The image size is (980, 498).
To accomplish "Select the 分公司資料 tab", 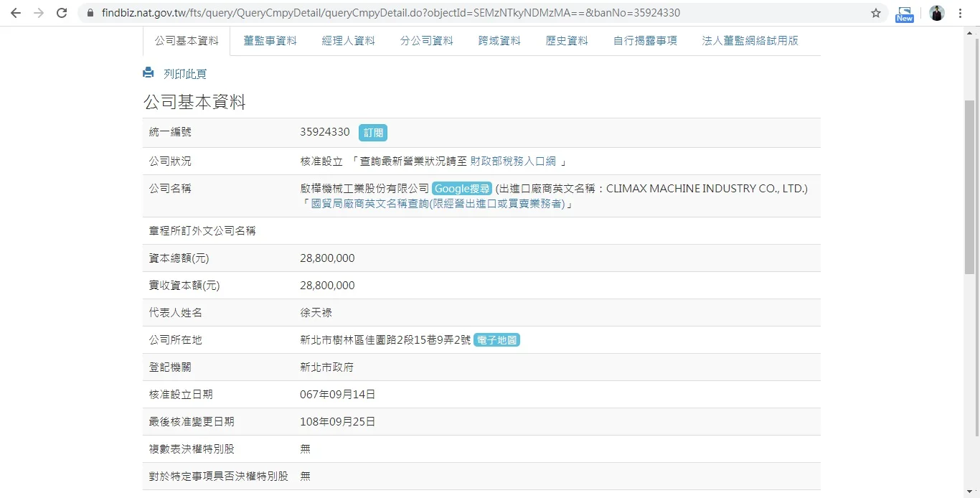I will [426, 41].
